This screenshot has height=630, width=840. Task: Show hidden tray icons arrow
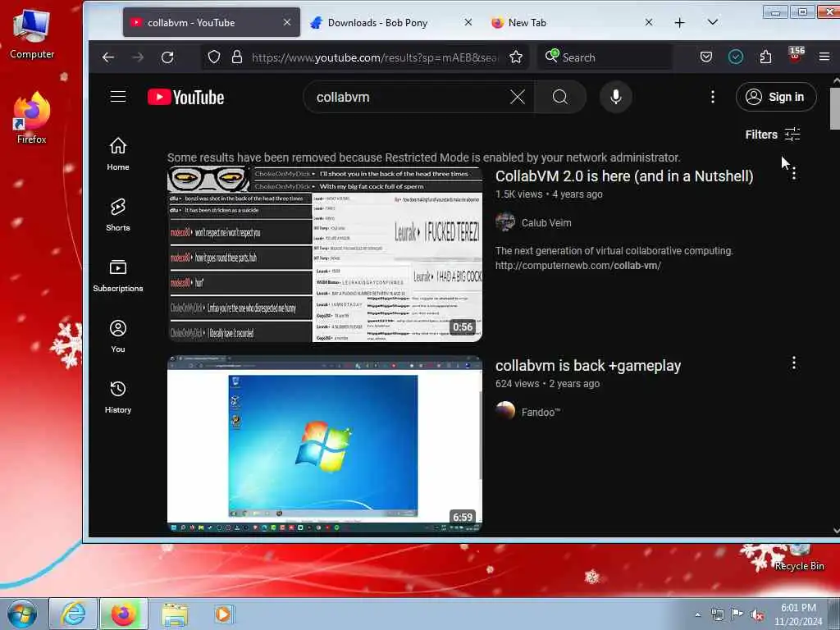point(697,615)
